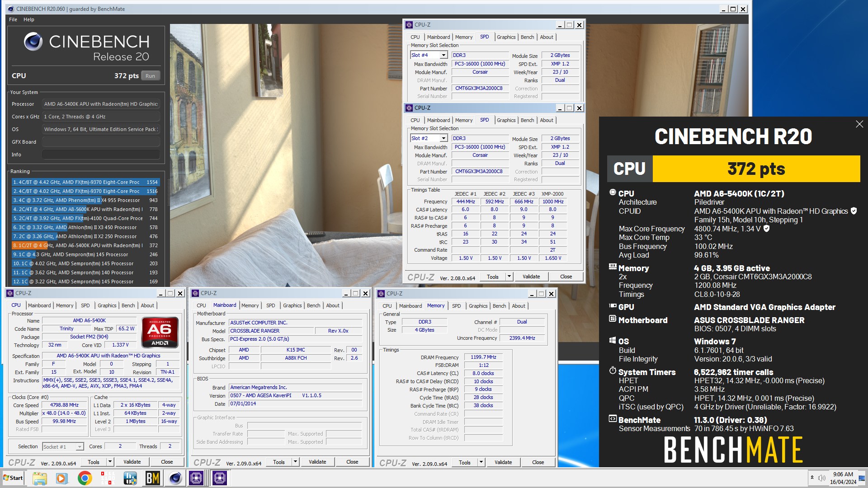
Task: Select the second purple CPU-Z taskbar icon
Action: [219, 478]
